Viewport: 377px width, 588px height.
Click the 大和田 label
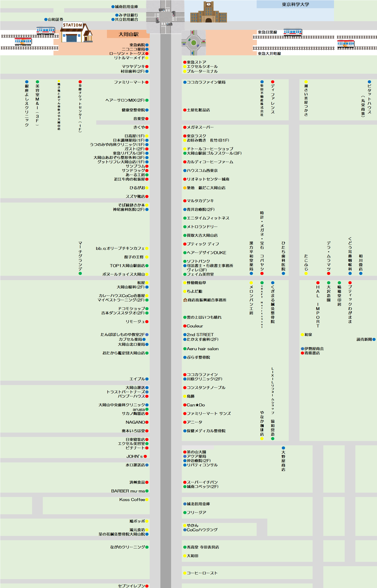click(x=192, y=556)
